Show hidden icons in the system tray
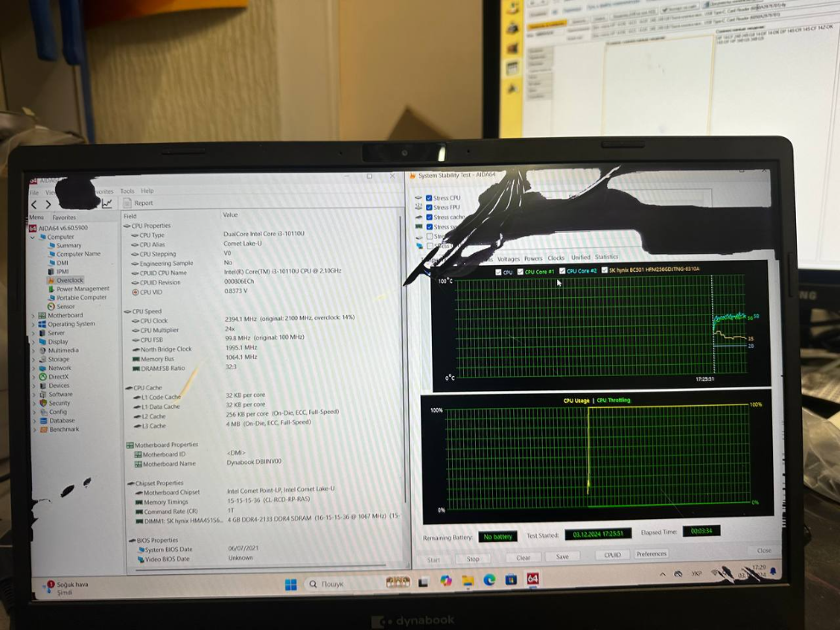The height and width of the screenshot is (630, 840). click(x=663, y=574)
